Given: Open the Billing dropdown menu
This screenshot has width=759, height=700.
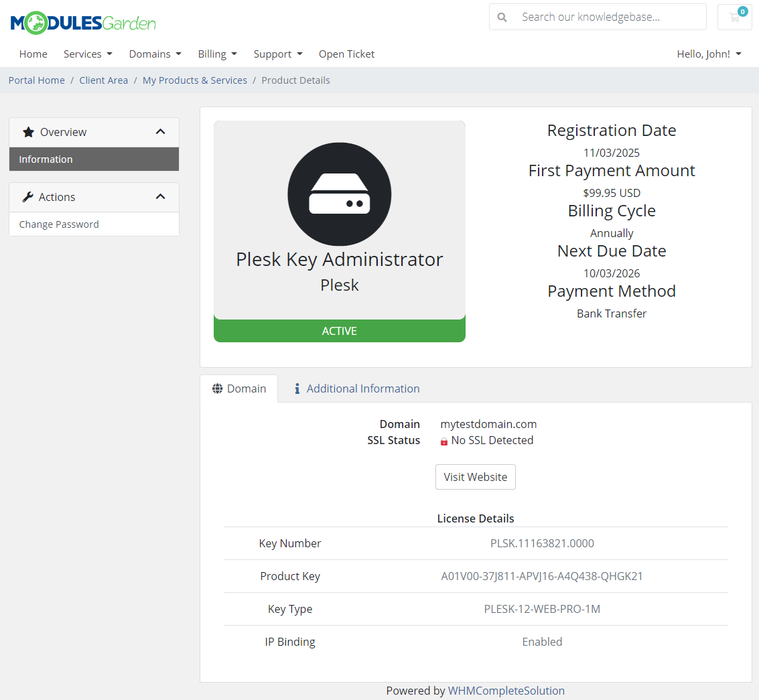Looking at the screenshot, I should point(217,54).
